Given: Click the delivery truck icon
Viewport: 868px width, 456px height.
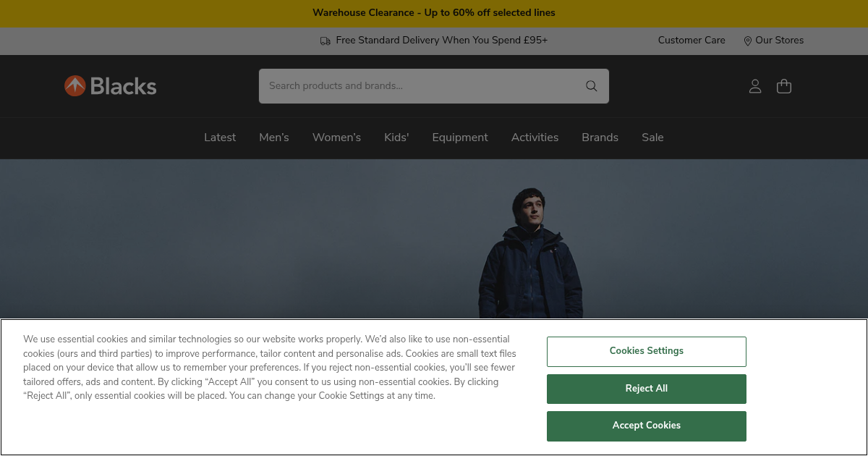Looking at the screenshot, I should point(325,41).
